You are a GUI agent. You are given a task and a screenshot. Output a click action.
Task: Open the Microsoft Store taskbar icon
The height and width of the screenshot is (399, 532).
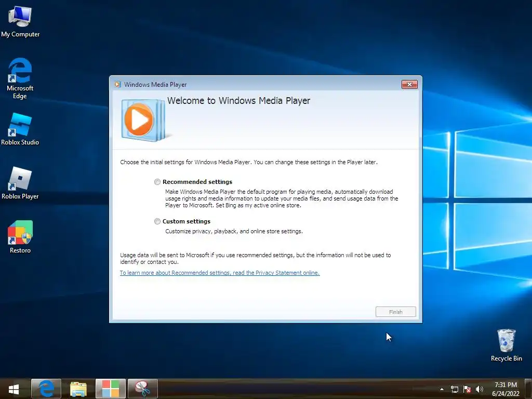pyautogui.click(x=111, y=389)
